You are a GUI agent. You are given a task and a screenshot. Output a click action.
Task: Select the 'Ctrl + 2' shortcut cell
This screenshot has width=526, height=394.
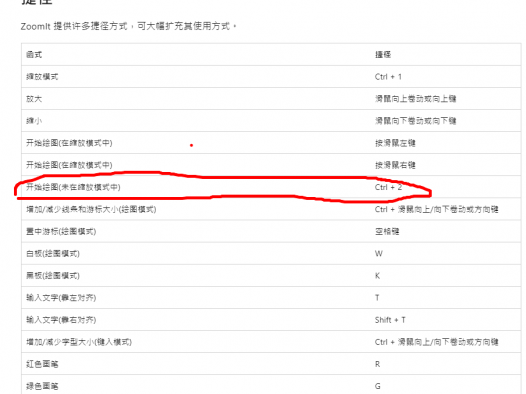[x=388, y=187]
